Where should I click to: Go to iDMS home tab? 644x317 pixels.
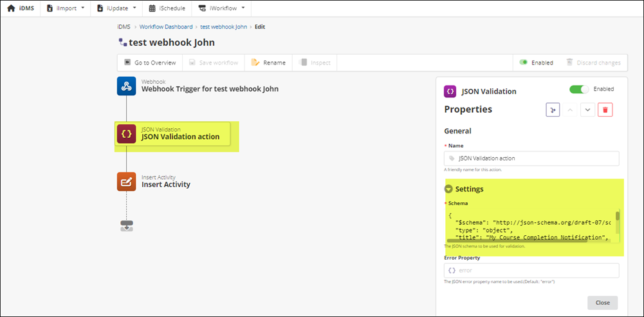pyautogui.click(x=21, y=8)
